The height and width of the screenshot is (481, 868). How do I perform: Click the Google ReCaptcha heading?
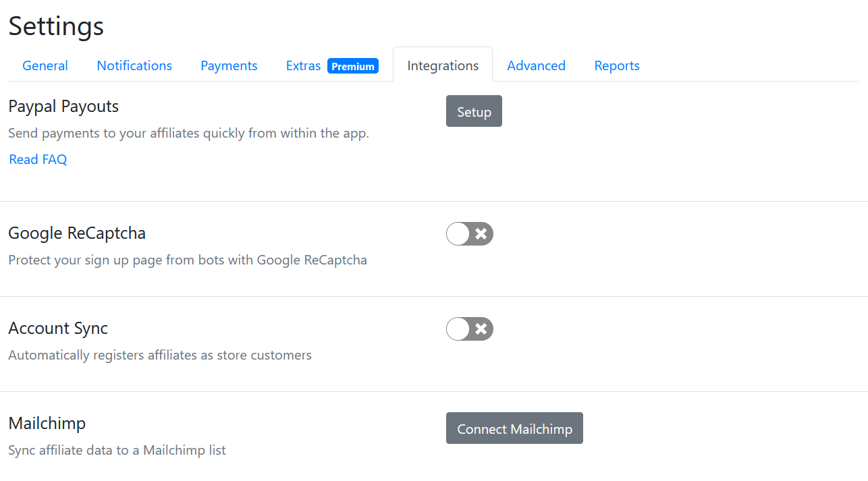[77, 233]
